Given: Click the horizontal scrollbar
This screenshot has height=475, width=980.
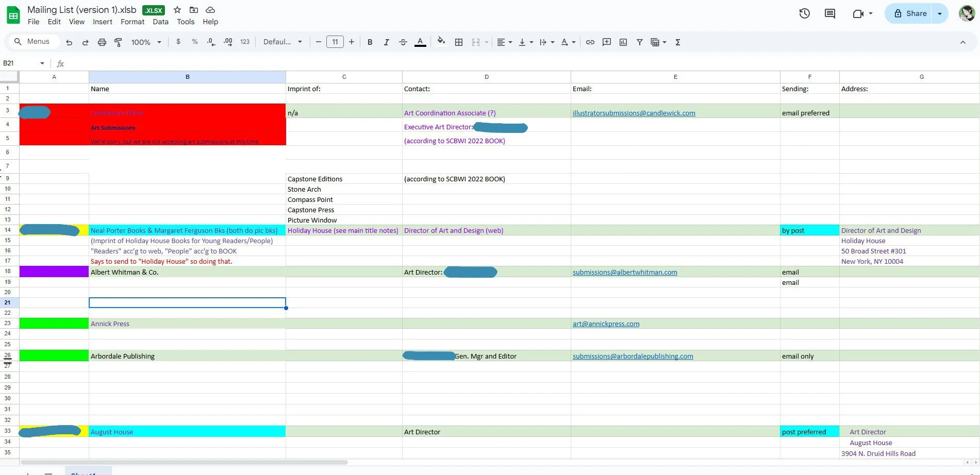Looking at the screenshot, I should [184, 462].
